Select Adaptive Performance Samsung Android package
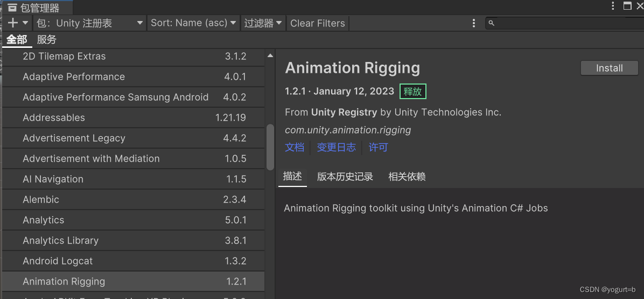Viewport: 644px width, 299px height. pos(134,98)
